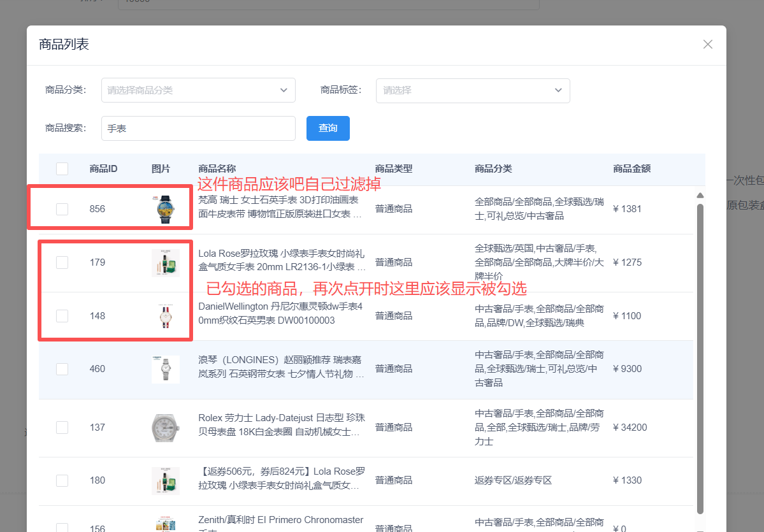Click the price ¥ 1381
This screenshot has width=764, height=532.
(627, 209)
